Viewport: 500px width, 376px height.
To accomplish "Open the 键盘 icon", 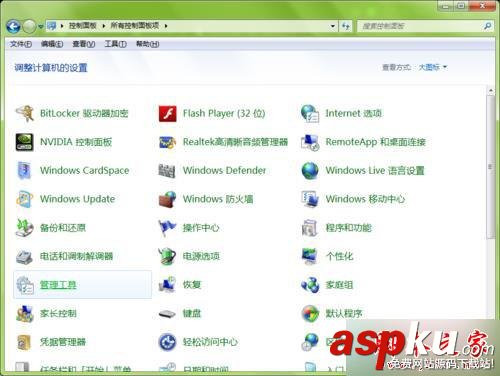I will (x=167, y=314).
